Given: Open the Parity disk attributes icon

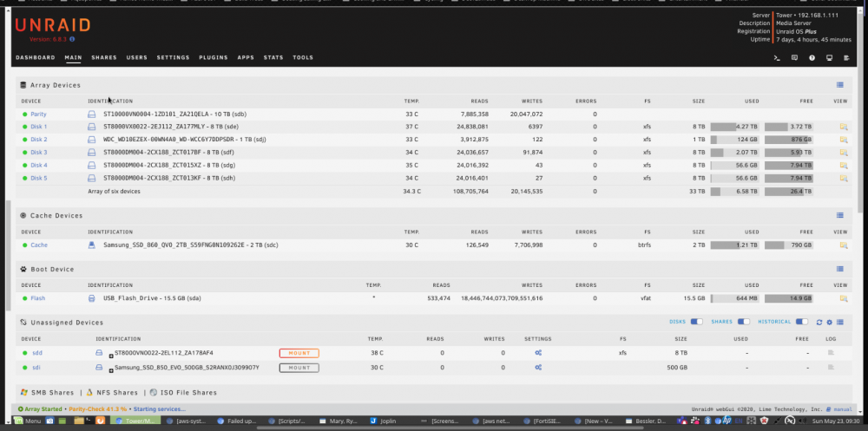Looking at the screenshot, I should [x=92, y=114].
